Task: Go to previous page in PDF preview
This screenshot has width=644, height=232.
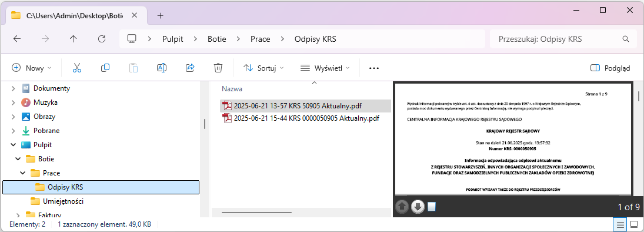Action: [402, 207]
